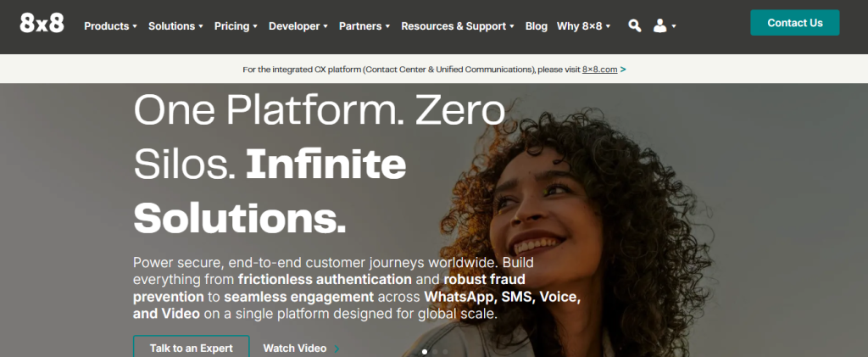Click the "WhatsApp, SMS, Voice," text

pyautogui.click(x=503, y=297)
